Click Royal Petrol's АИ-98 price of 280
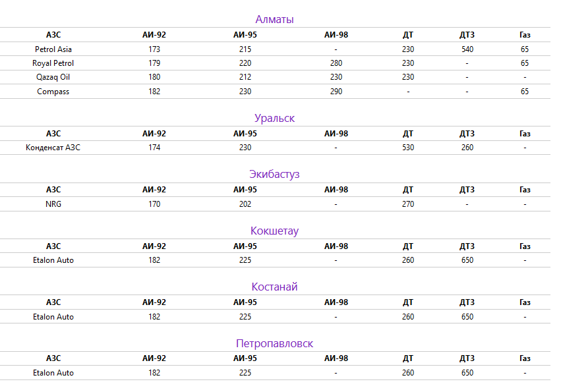This screenshot has height=392, width=561. click(x=336, y=63)
